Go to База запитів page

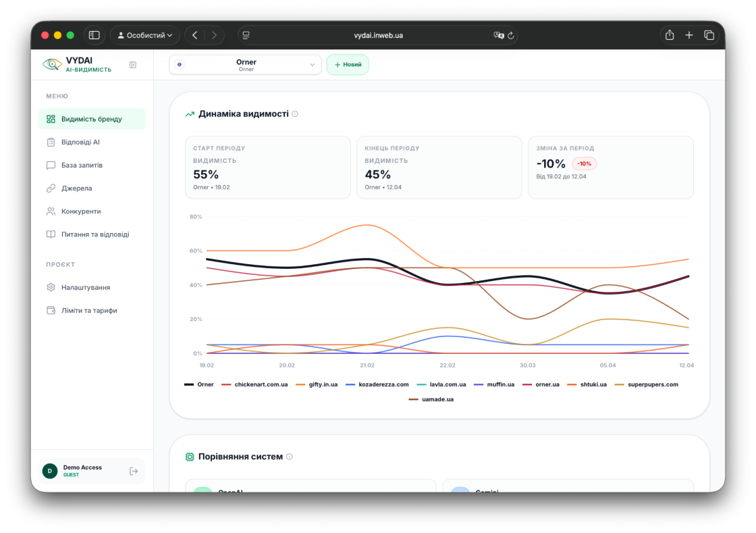click(x=92, y=165)
